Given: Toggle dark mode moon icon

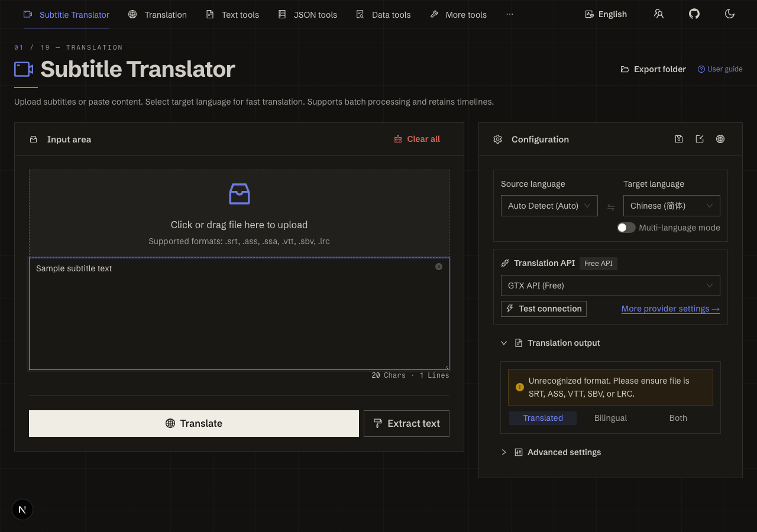Looking at the screenshot, I should pos(730,14).
